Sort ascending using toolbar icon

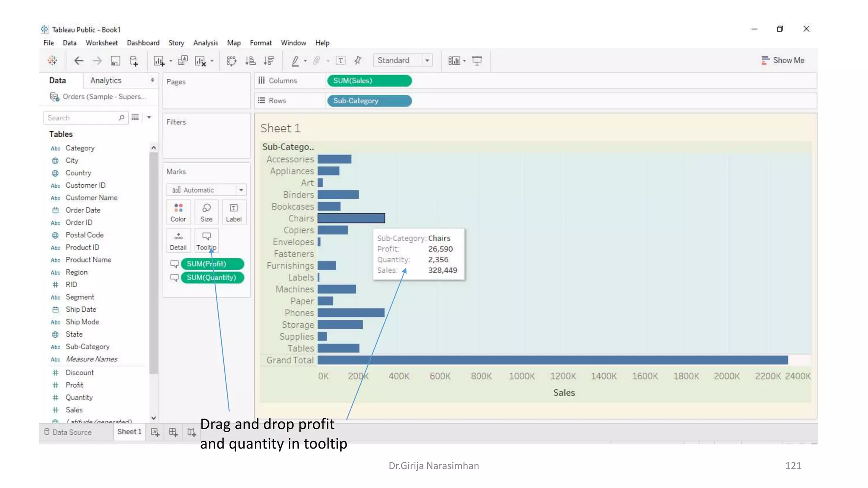pos(250,61)
